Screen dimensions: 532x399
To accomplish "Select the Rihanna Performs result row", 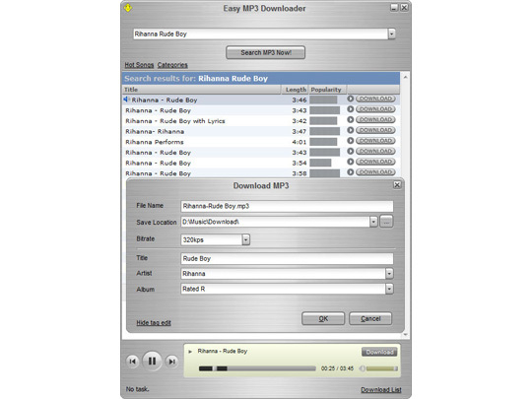I will 260,142.
